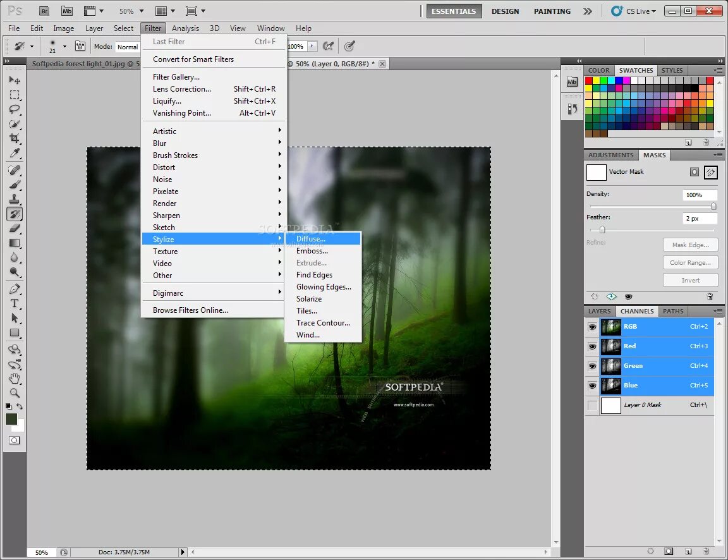Open the CS Live dropdown
Viewport: 728px width, 560px height.
tap(634, 11)
